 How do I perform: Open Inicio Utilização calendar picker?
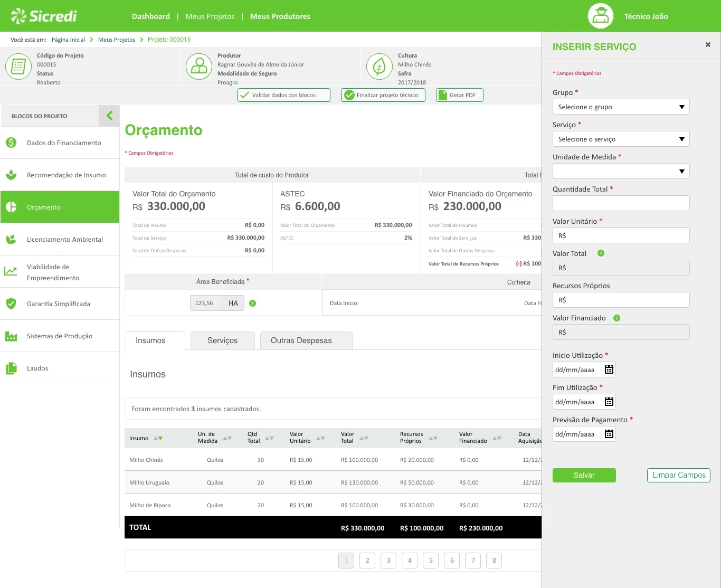(609, 369)
